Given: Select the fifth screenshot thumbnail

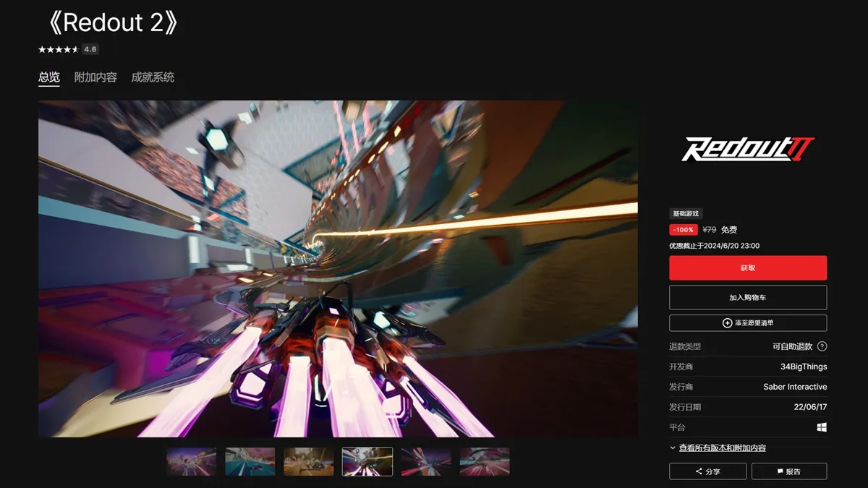Looking at the screenshot, I should click(x=426, y=461).
